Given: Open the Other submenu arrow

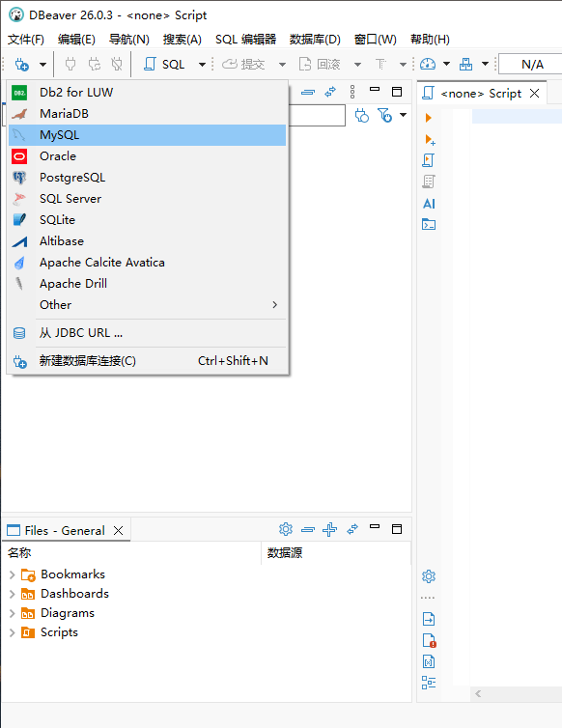Looking at the screenshot, I should [x=274, y=304].
